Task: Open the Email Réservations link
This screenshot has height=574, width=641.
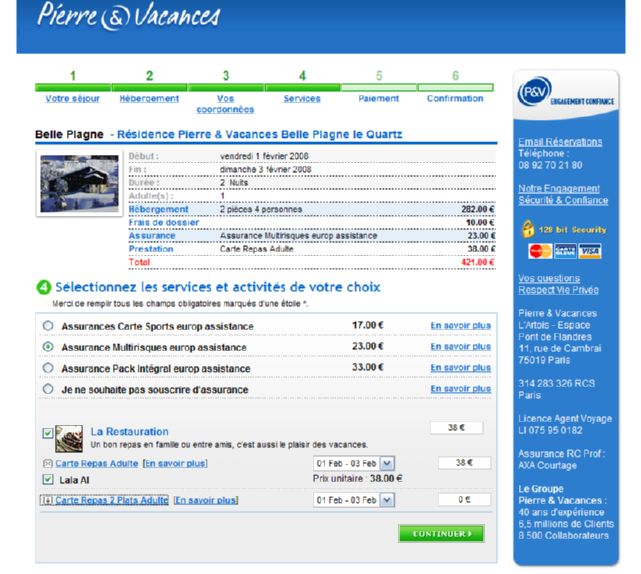Action: [x=560, y=142]
